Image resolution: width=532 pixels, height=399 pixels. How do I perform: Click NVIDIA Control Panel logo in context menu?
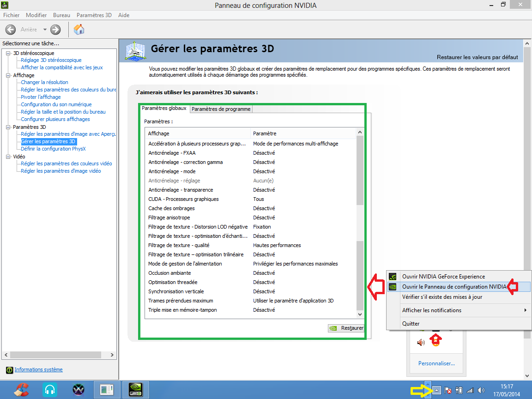[393, 287]
